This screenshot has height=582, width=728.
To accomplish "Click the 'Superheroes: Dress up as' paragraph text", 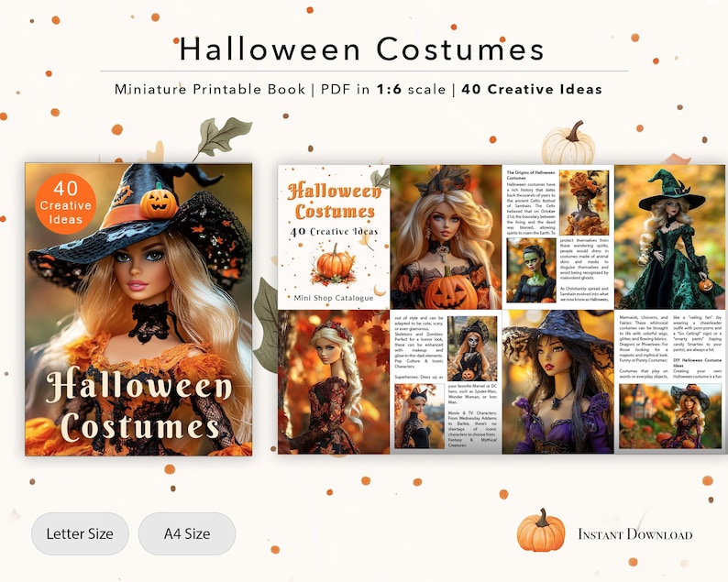I will click(419, 378).
